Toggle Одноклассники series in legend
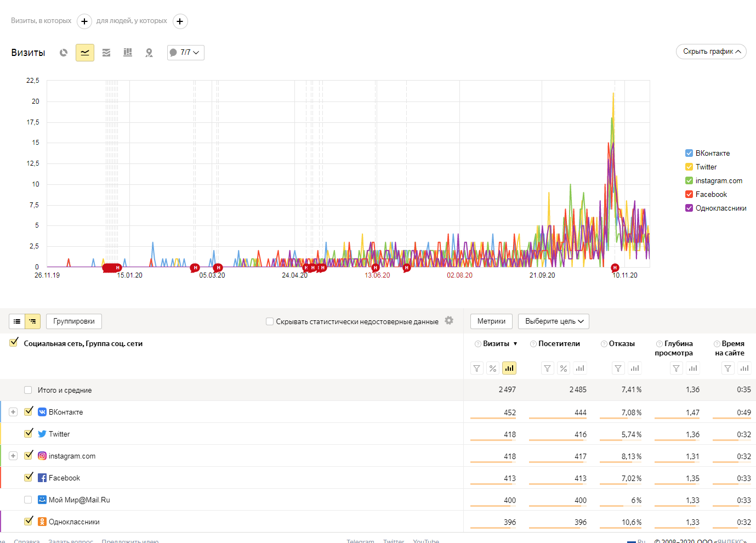756x543 pixels. coord(689,208)
